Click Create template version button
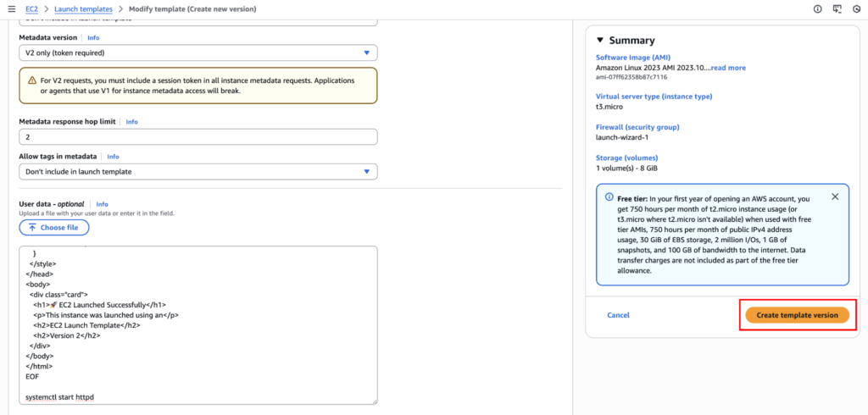 coord(797,315)
